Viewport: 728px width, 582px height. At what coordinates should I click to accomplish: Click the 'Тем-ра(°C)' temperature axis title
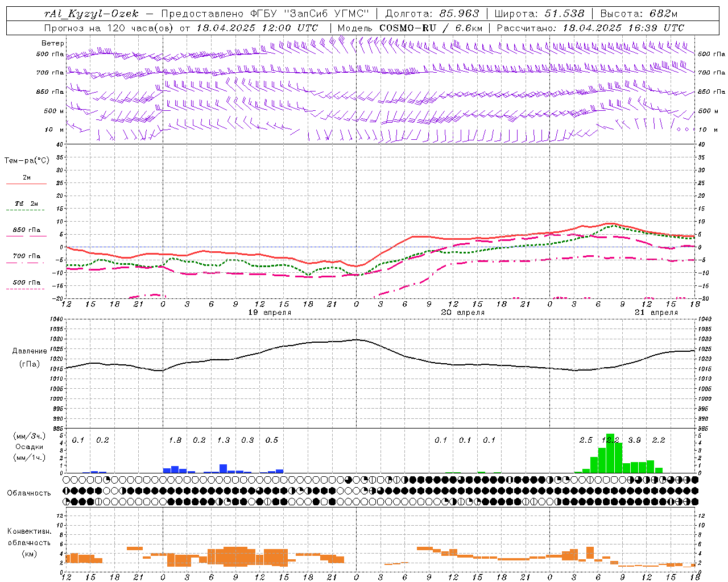pyautogui.click(x=27, y=161)
